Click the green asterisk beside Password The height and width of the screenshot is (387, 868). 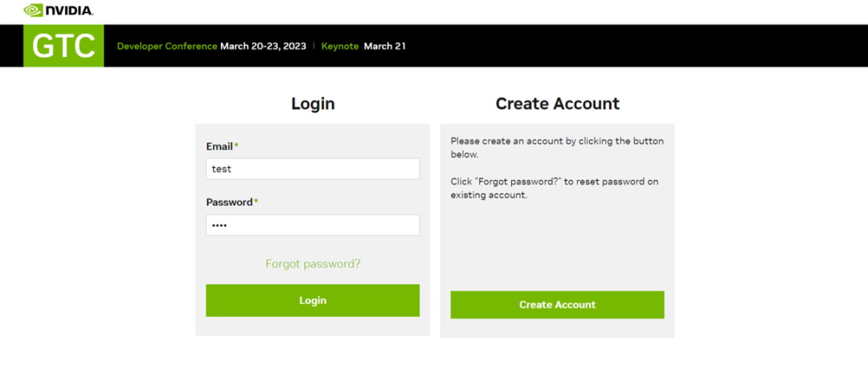(x=256, y=201)
